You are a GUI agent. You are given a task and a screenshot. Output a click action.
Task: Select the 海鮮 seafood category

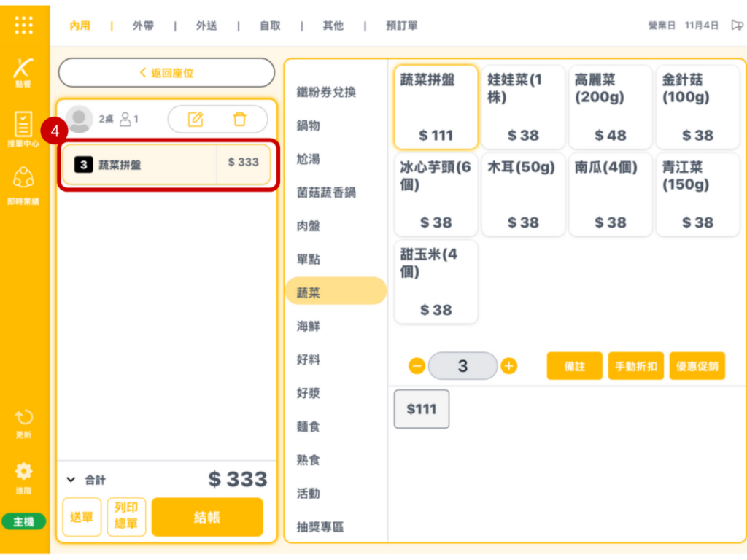coord(308,327)
